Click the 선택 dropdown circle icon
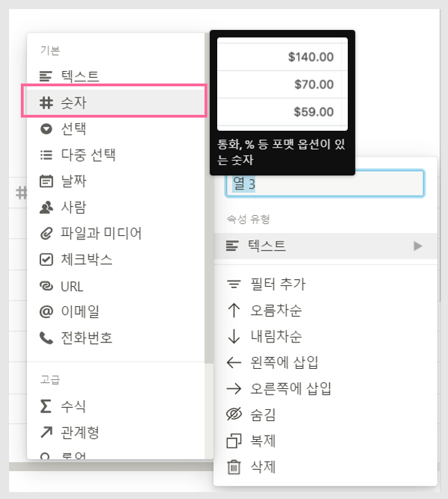 tap(46, 129)
